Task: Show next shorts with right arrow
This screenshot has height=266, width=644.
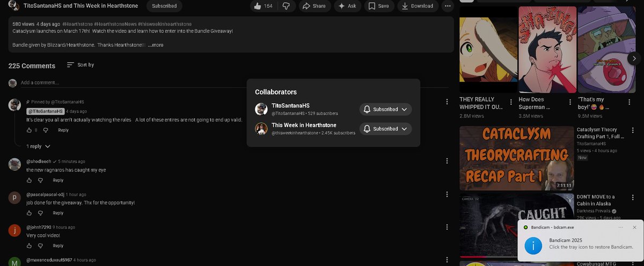Action: point(634,59)
